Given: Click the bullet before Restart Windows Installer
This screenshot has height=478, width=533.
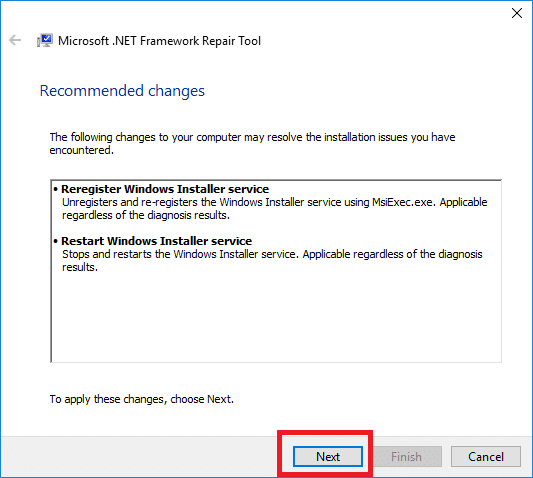Looking at the screenshot, I should pos(56,241).
